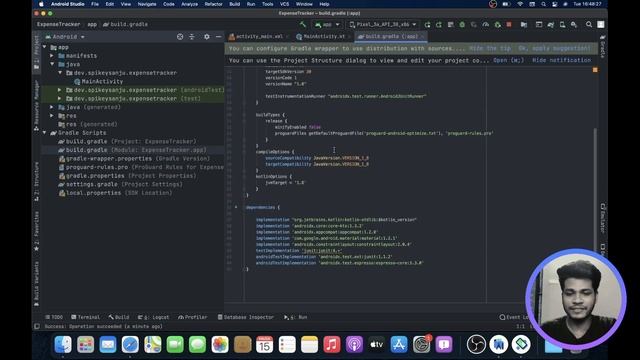Open Music app in the Dock
Screen dimensions: 640x360
click(331, 344)
